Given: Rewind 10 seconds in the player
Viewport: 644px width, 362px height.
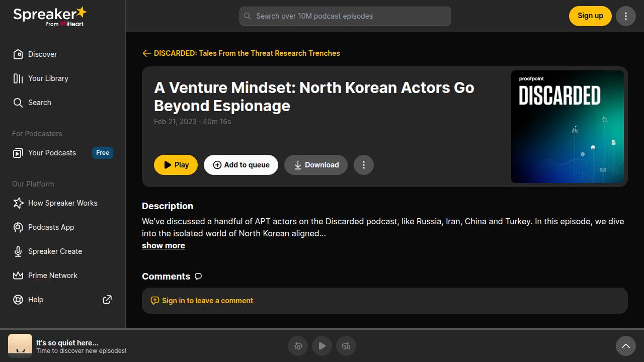Looking at the screenshot, I should (x=298, y=346).
